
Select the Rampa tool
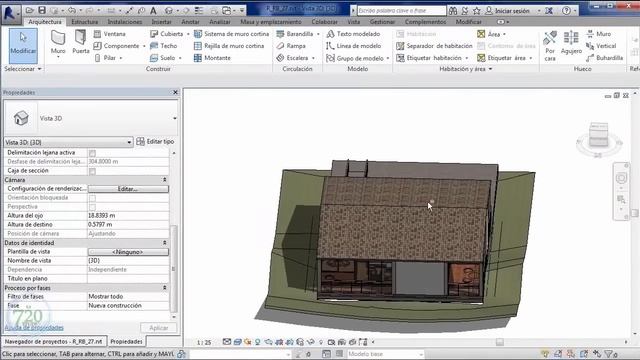click(x=291, y=46)
